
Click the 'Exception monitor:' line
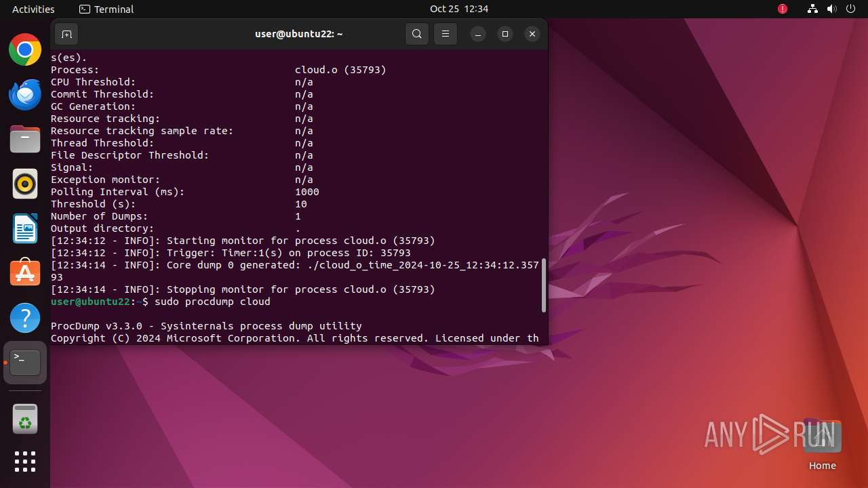pos(182,180)
